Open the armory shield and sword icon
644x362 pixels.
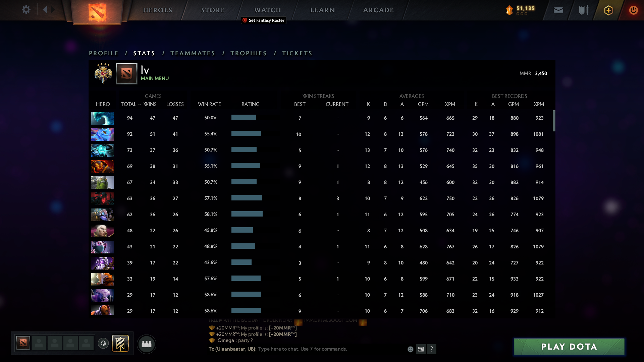point(584,10)
